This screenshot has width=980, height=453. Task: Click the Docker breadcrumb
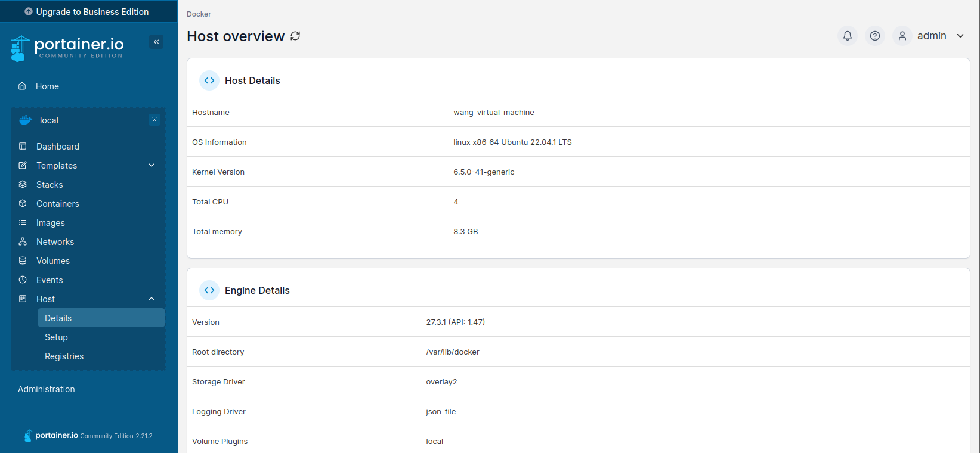click(199, 14)
